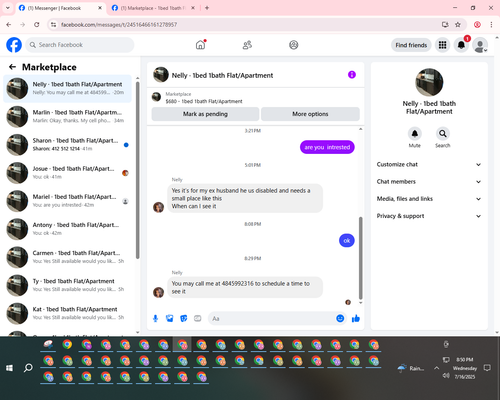
Task: Open the Facebook menu grid icon
Action: (x=442, y=45)
